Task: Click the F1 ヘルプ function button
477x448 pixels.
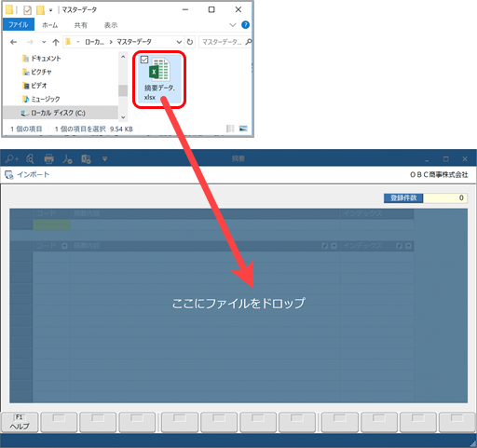Action: (20, 422)
